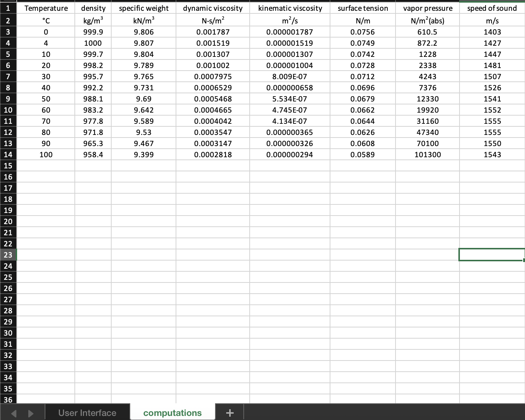Screen dimensions: 525x420
Task: Click the specific weight value 9.806
Action: click(143, 32)
